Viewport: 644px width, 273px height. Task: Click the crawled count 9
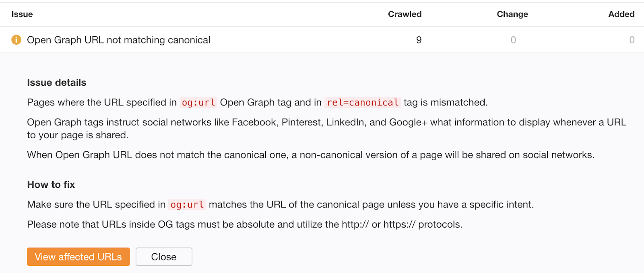coord(419,40)
